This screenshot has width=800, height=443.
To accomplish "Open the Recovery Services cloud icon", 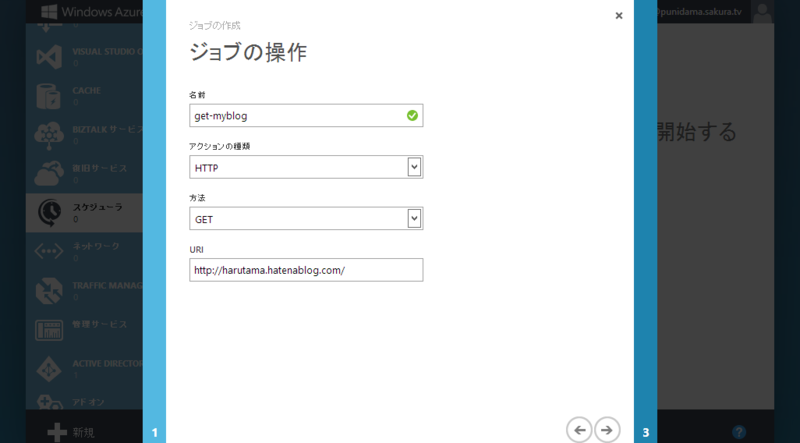I will pos(49,174).
